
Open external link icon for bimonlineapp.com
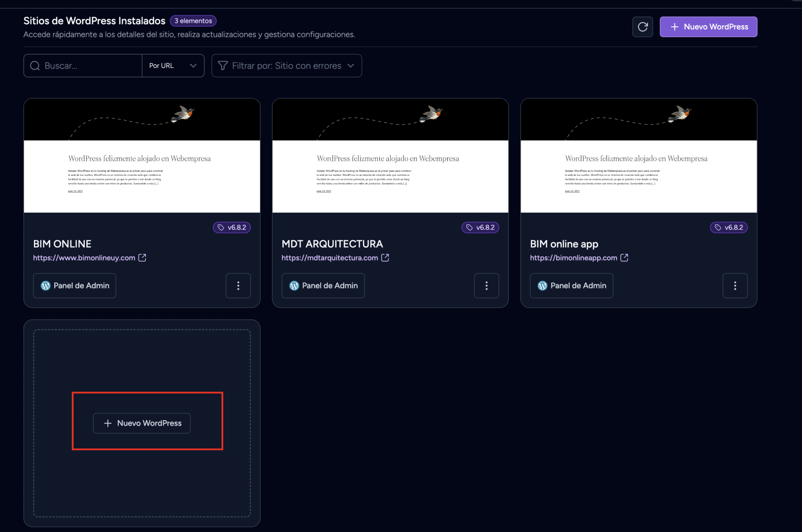[624, 258]
